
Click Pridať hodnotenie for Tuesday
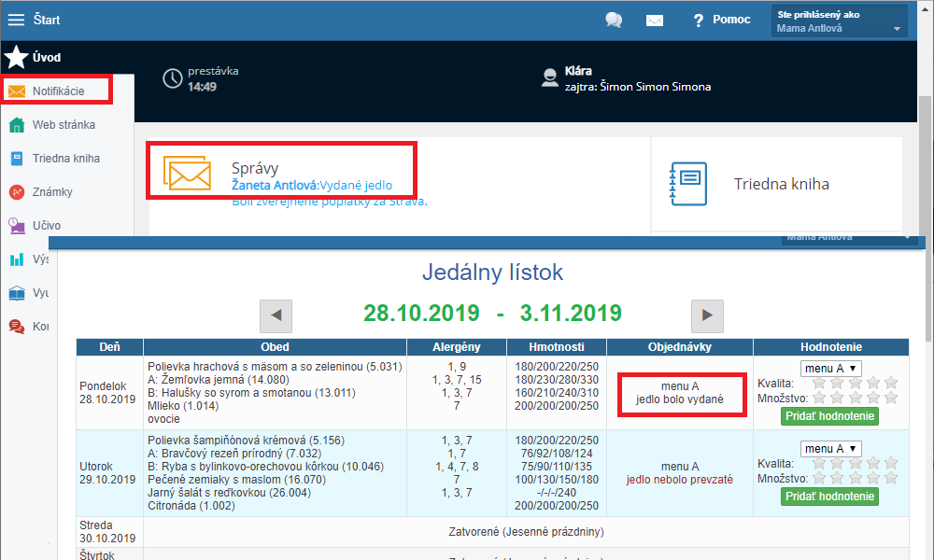829,497
